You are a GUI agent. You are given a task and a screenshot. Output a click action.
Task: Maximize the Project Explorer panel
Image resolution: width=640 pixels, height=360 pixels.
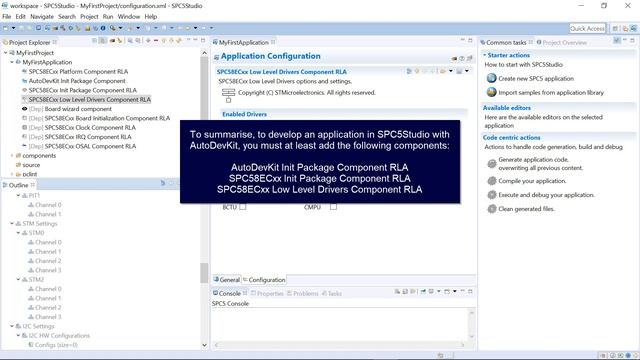[203, 40]
